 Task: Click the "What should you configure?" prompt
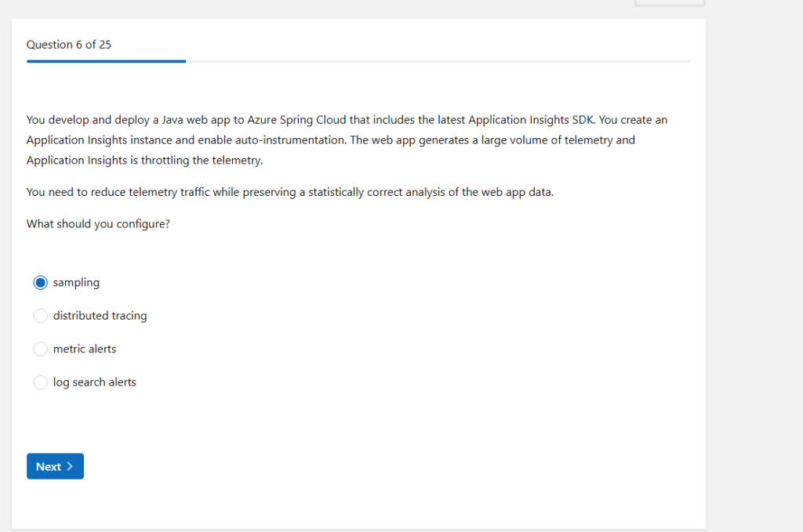point(98,223)
